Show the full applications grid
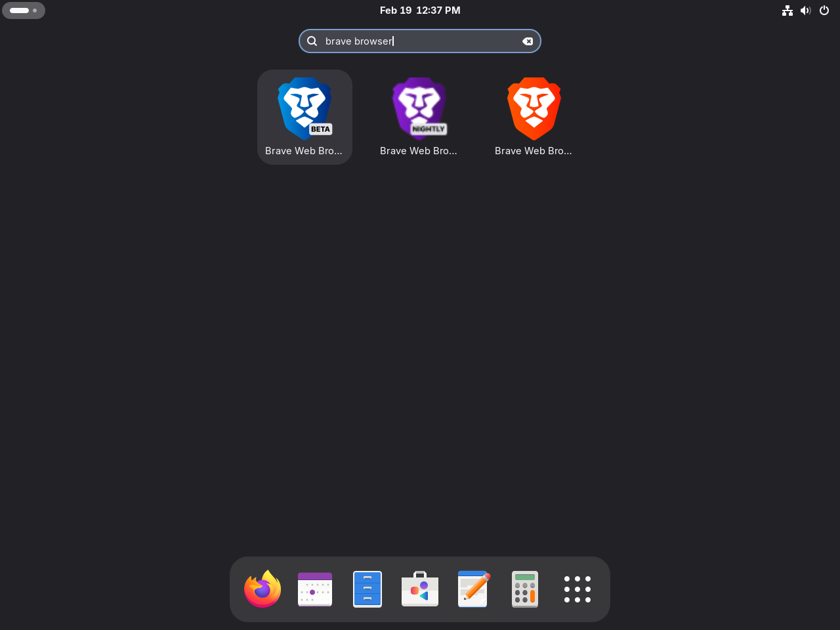Viewport: 840px width, 630px height. tap(577, 589)
